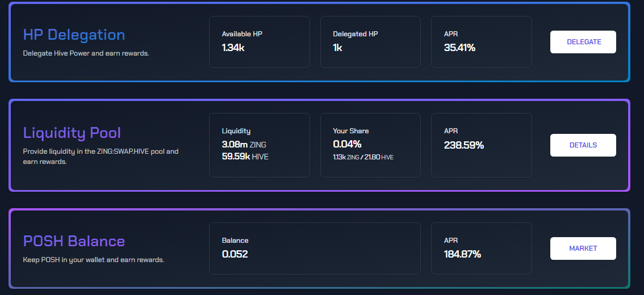Click the Your Share value 0.04%

pyautogui.click(x=346, y=144)
